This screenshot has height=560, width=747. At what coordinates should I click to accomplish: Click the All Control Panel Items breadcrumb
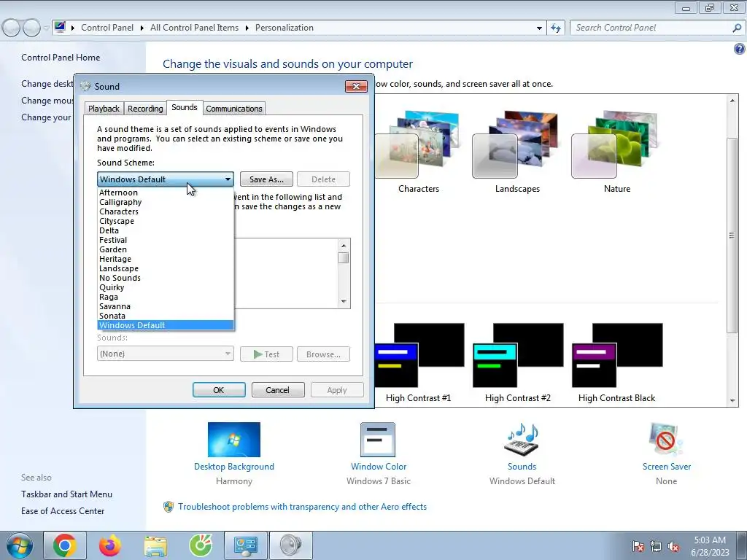[194, 28]
